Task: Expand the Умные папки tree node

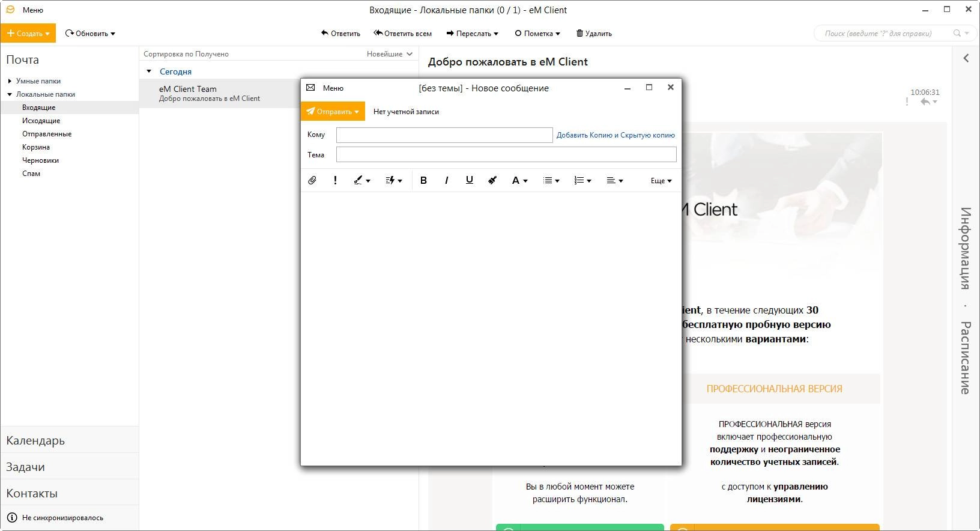Action: 10,81
